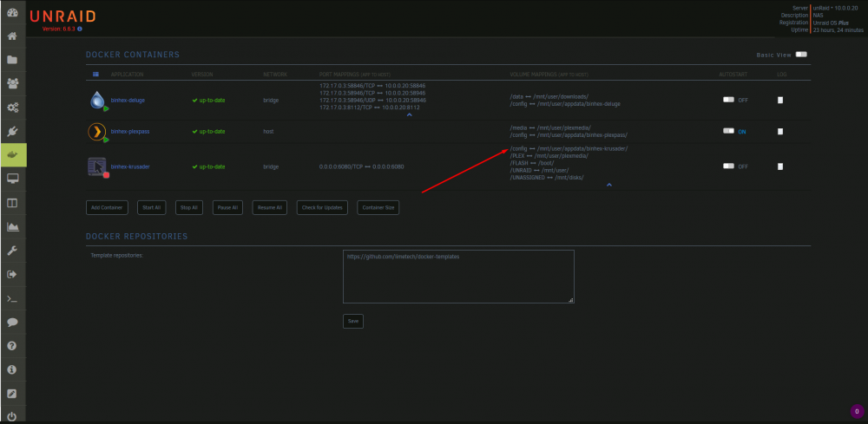Click into the Template repositories text box
This screenshot has width=868, height=424.
pyautogui.click(x=458, y=277)
